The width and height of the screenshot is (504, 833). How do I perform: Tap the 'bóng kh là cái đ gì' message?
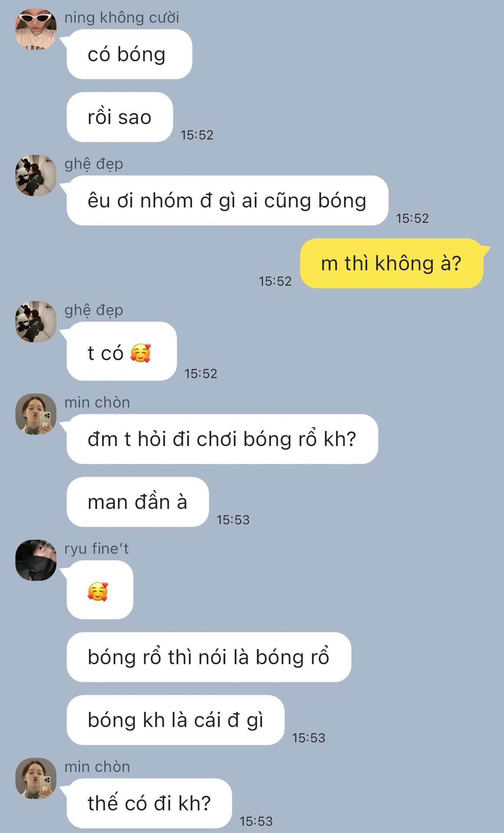coord(176,720)
